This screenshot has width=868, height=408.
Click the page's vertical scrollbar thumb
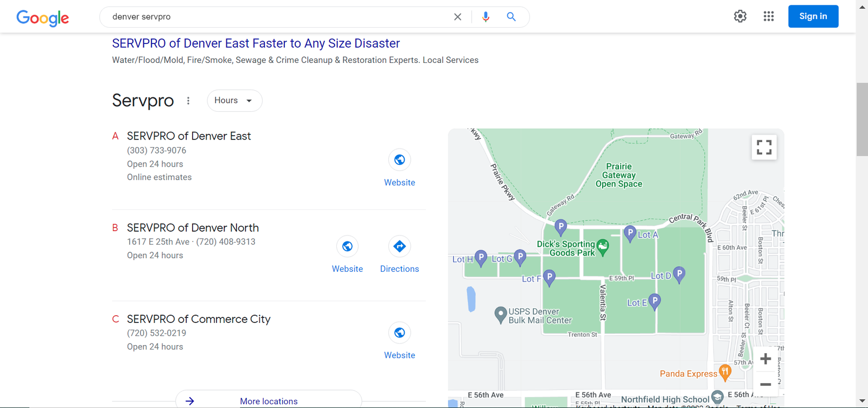click(x=862, y=119)
